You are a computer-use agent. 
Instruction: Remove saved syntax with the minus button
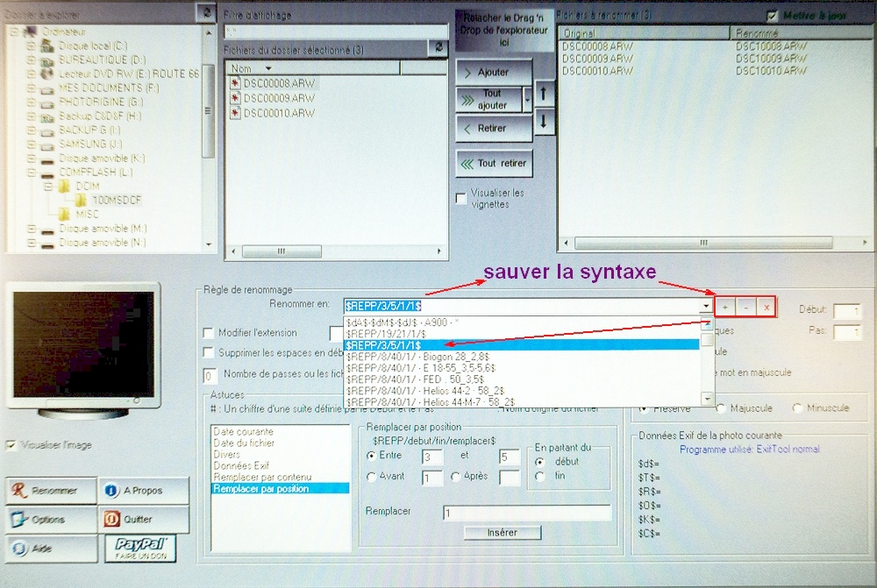746,307
